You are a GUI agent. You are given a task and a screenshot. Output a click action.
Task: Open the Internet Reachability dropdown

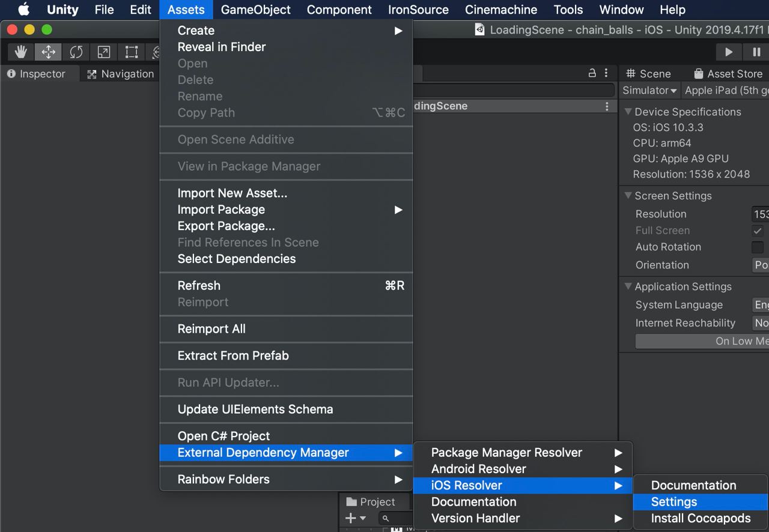click(x=761, y=323)
